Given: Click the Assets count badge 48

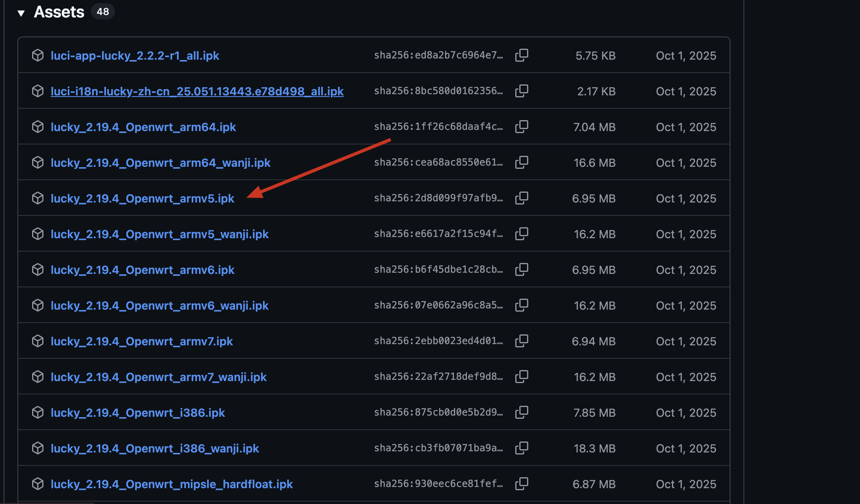Looking at the screenshot, I should (103, 12).
